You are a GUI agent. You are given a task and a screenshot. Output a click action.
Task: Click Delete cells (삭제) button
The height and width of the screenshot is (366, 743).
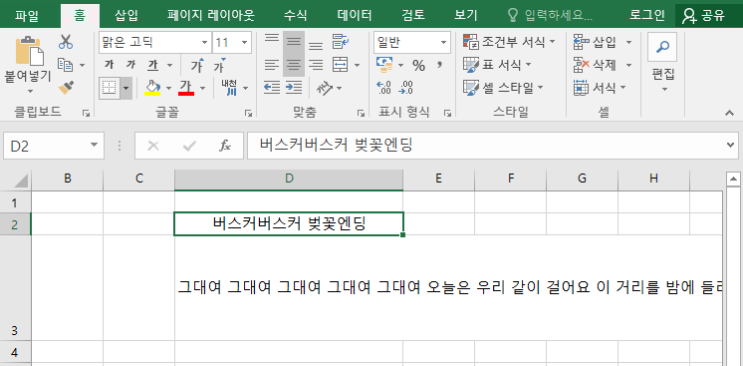[596, 65]
